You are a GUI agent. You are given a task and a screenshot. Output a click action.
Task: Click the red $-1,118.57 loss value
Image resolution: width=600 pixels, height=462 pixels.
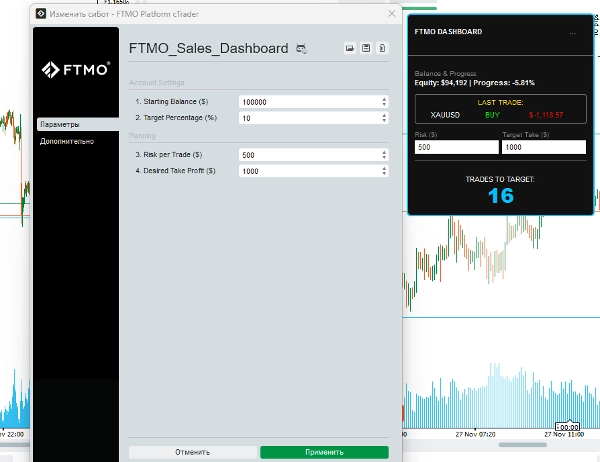click(x=546, y=115)
